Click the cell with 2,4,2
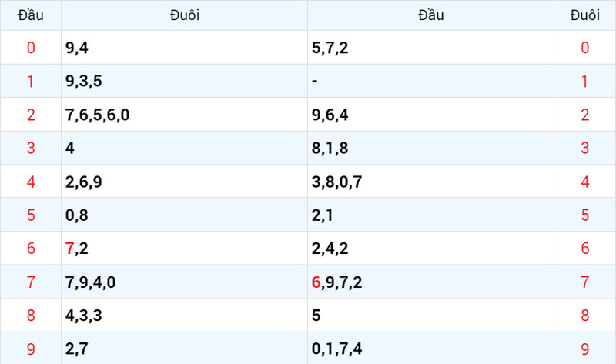This screenshot has width=616, height=364. [x=430, y=248]
